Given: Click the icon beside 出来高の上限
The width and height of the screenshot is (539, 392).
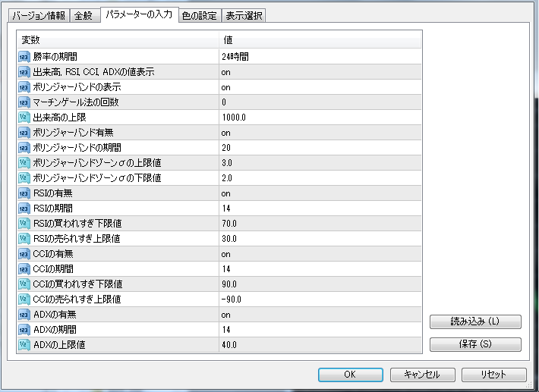Looking at the screenshot, I should 24,118.
